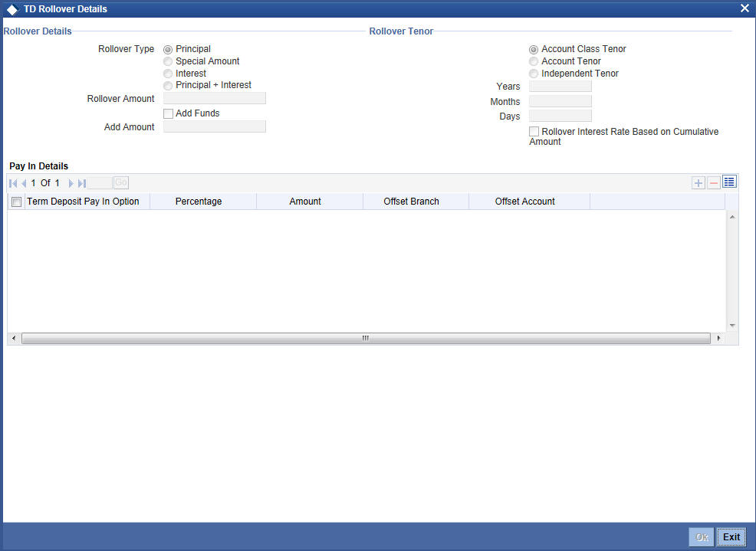
Task: Click the Exit button
Action: (x=731, y=537)
